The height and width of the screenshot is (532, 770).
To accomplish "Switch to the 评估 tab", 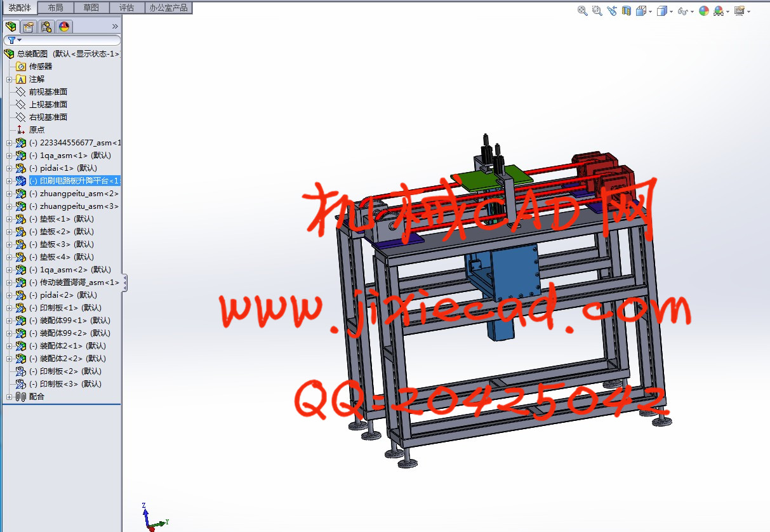I will pyautogui.click(x=126, y=8).
